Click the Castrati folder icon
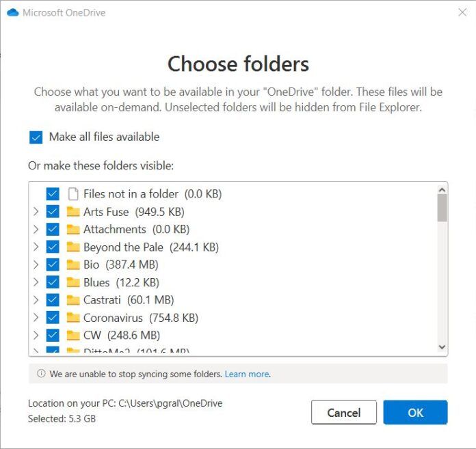The width and height of the screenshot is (476, 449). point(73,300)
